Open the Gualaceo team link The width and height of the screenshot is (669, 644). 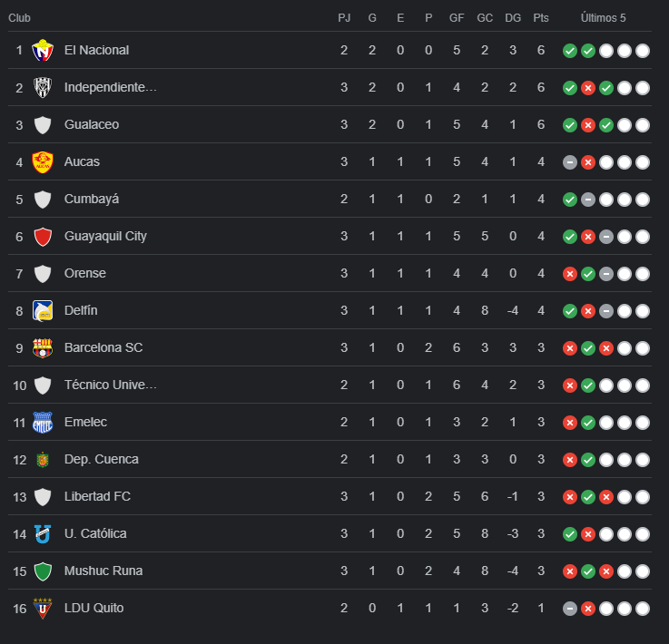pyautogui.click(x=92, y=125)
